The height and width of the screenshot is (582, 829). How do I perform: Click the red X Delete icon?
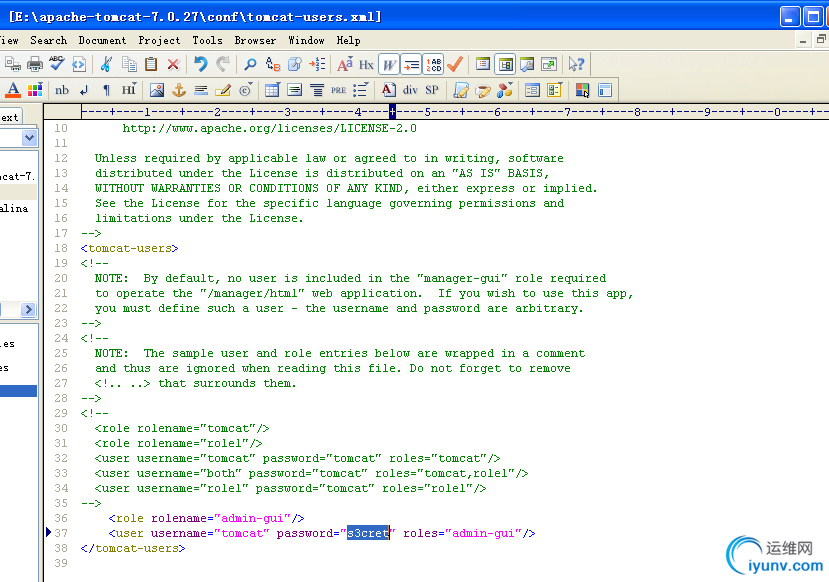(173, 64)
